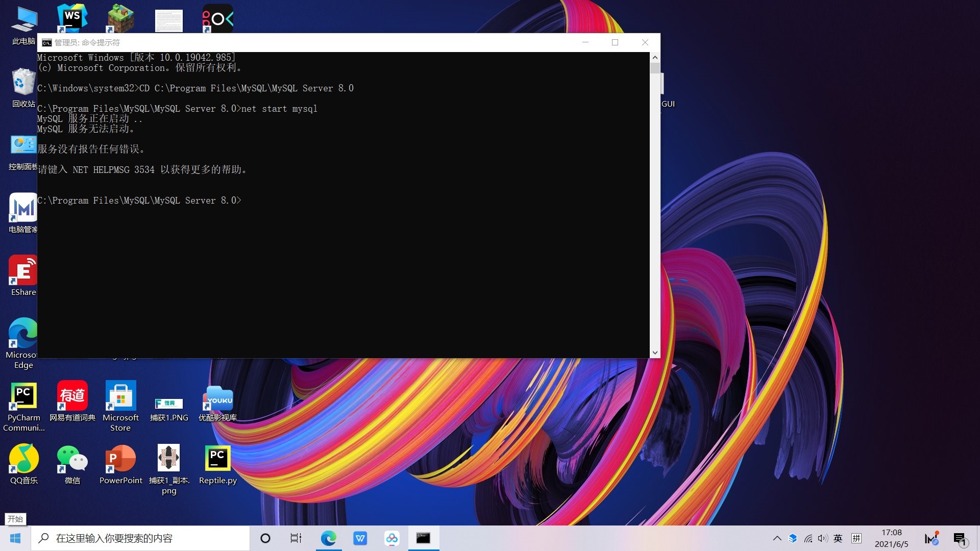This screenshot has width=980, height=551.
Task: Open the WebStorm desktop shortcut
Action: (x=72, y=18)
